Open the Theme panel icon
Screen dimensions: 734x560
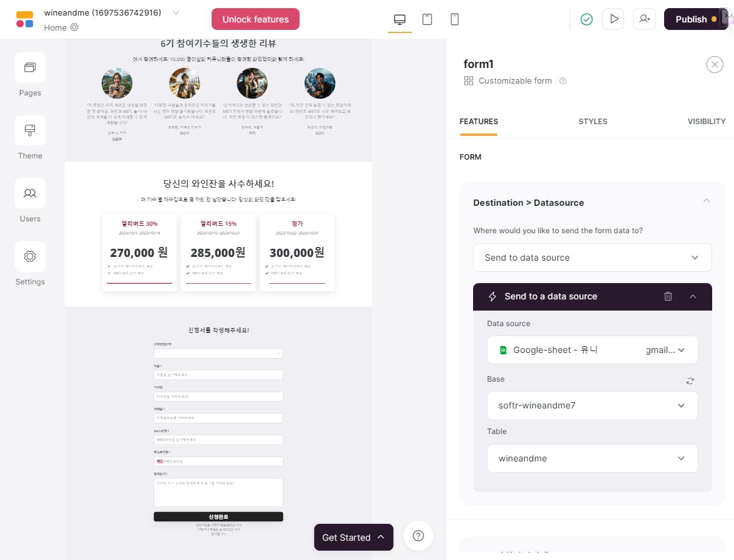[30, 130]
